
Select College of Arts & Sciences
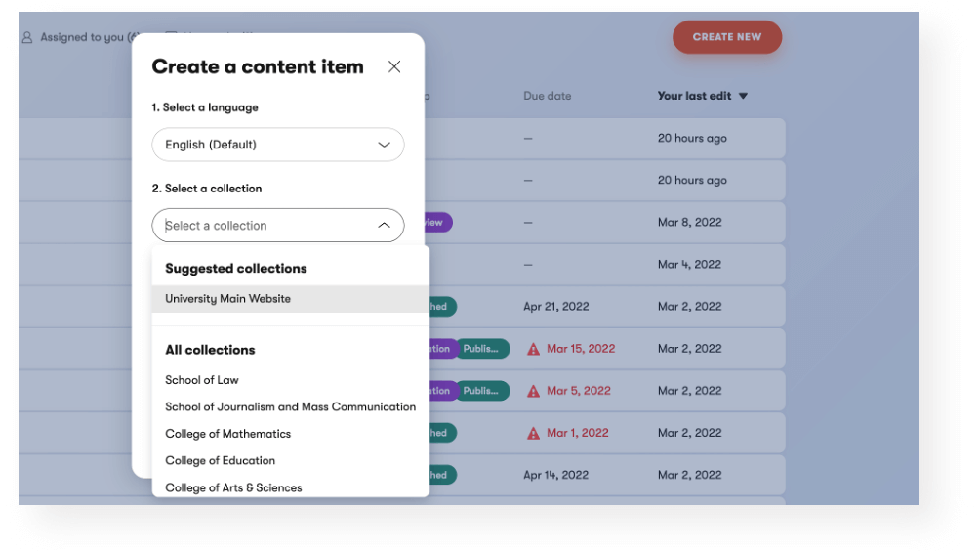coord(233,487)
